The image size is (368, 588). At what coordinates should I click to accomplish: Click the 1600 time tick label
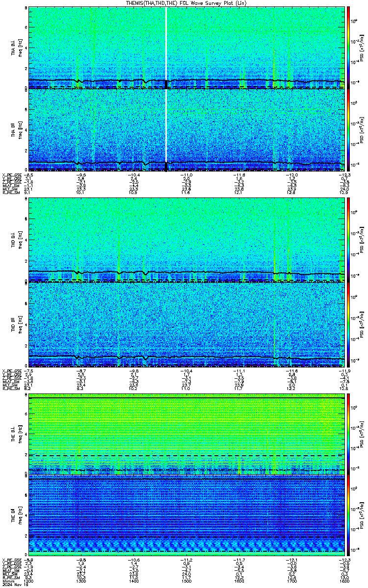pyautogui.click(x=239, y=581)
